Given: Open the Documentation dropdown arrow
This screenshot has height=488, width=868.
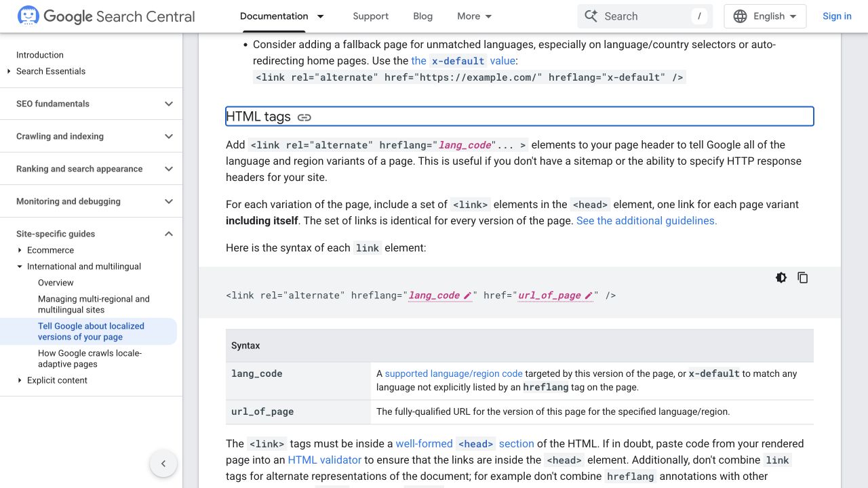Looking at the screenshot, I should [321, 16].
